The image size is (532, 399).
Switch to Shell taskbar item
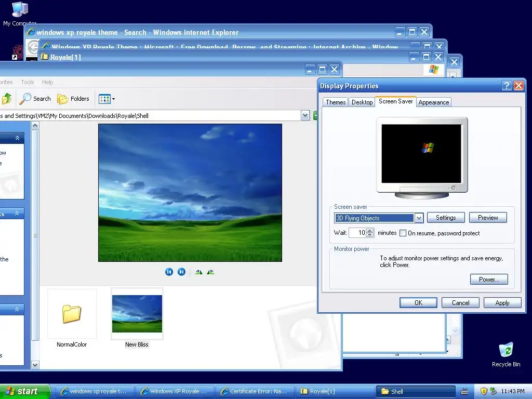tap(416, 391)
